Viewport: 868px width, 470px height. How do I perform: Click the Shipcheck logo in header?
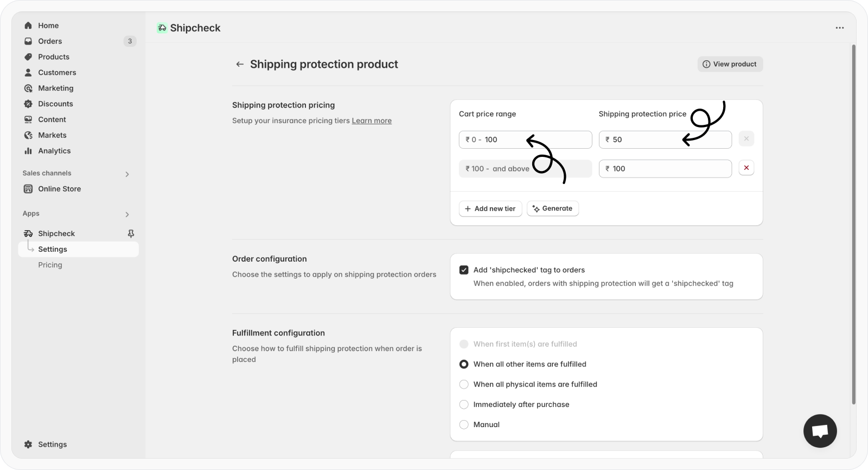pyautogui.click(x=162, y=28)
